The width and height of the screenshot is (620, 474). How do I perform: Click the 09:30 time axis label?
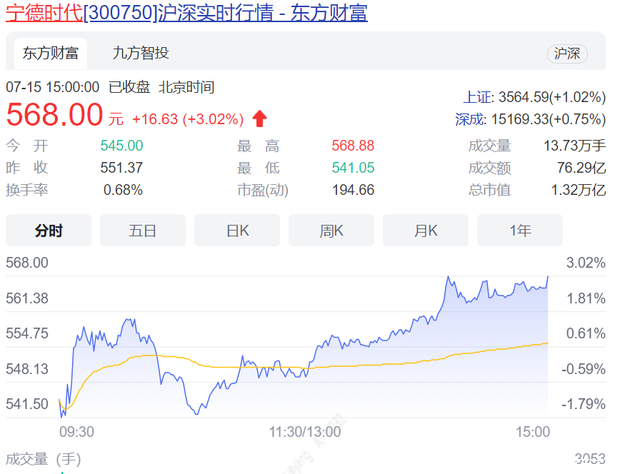[x=77, y=432]
